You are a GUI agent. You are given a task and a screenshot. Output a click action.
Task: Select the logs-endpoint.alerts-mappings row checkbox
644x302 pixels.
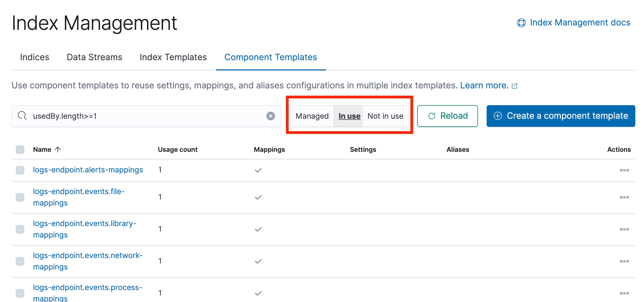pos(20,170)
